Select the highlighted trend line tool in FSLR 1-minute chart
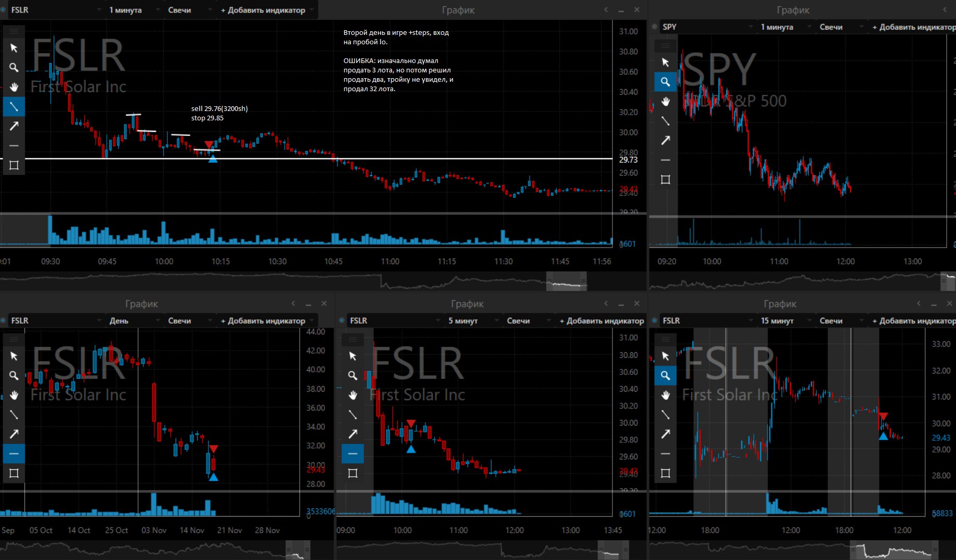Screen dimensions: 956x560 [14, 107]
